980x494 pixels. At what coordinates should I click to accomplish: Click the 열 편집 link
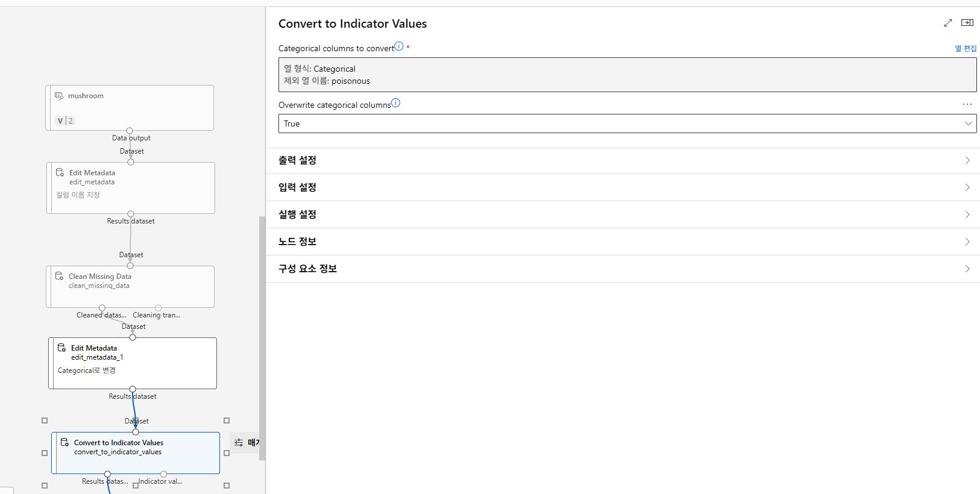pyautogui.click(x=966, y=48)
